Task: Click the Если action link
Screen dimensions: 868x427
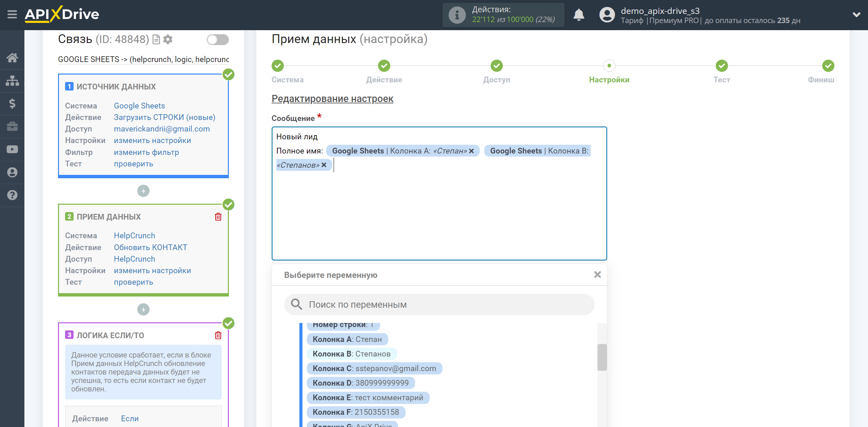Action: coord(130,419)
